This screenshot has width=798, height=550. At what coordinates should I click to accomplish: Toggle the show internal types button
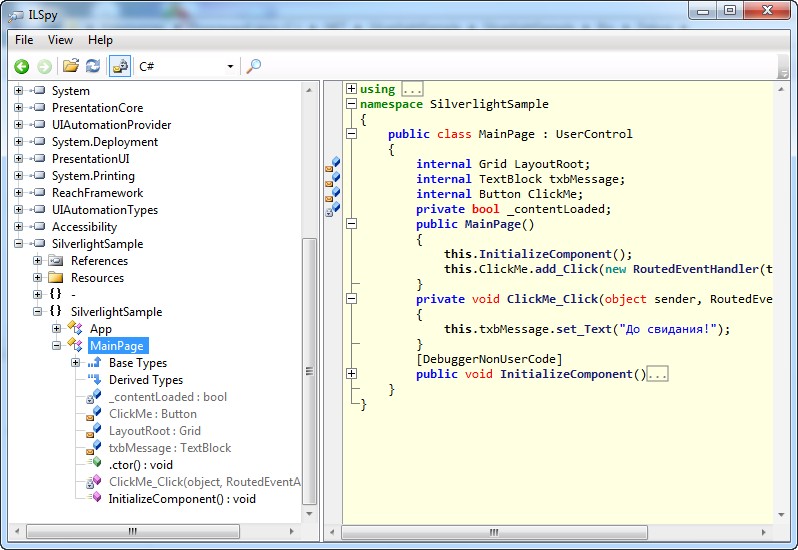click(120, 66)
